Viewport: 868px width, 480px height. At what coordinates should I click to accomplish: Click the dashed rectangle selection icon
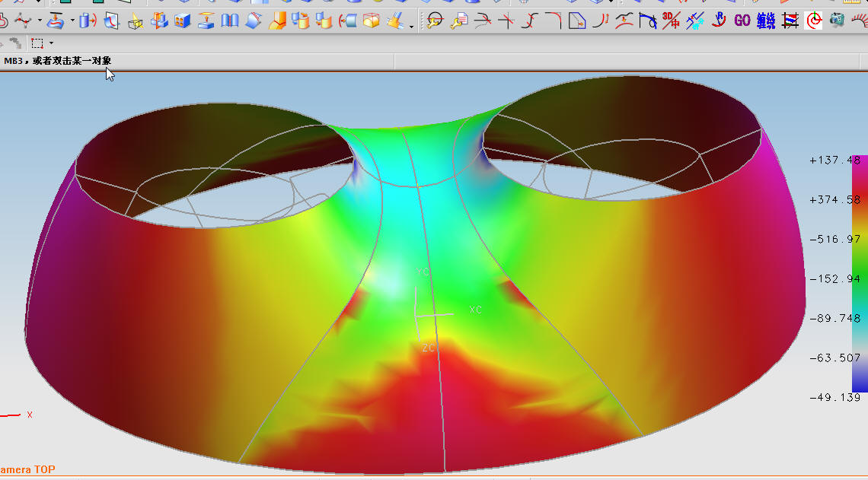tap(37, 43)
